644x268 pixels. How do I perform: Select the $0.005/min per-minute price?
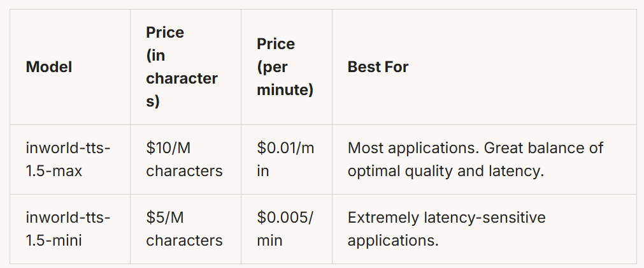point(285,229)
